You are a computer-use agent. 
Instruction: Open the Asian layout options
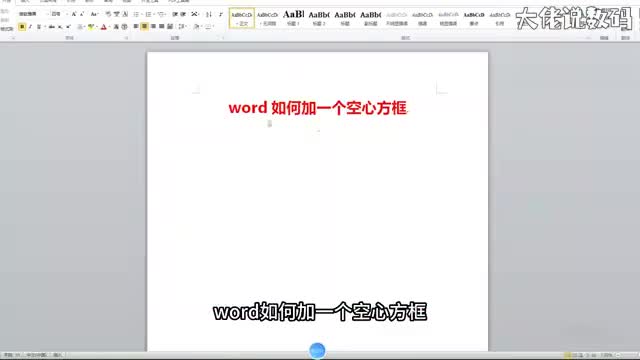(x=196, y=14)
